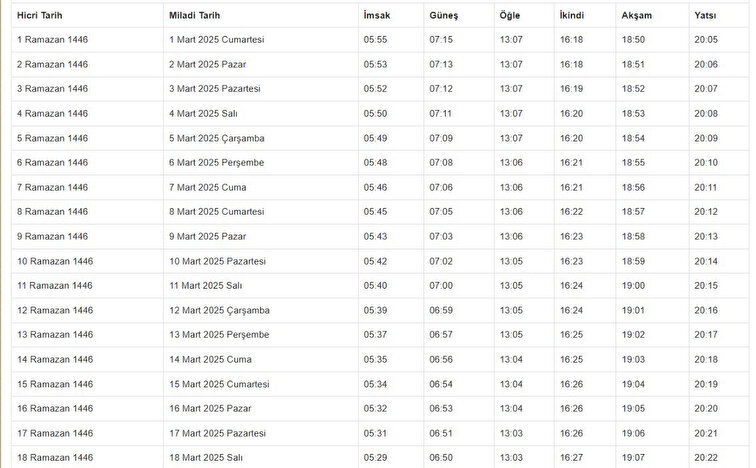This screenshot has height=468, width=756.
Task: Click yatsı time 20:22 in last row
Action: 706,457
